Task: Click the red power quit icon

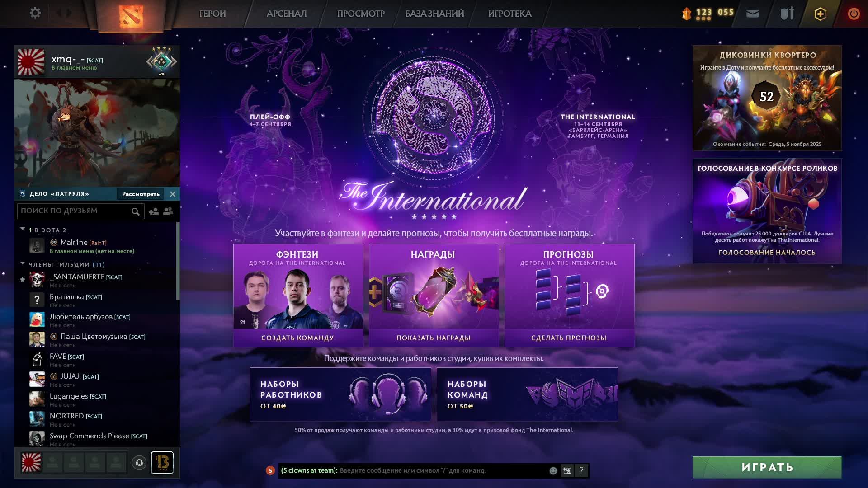Action: tap(854, 14)
